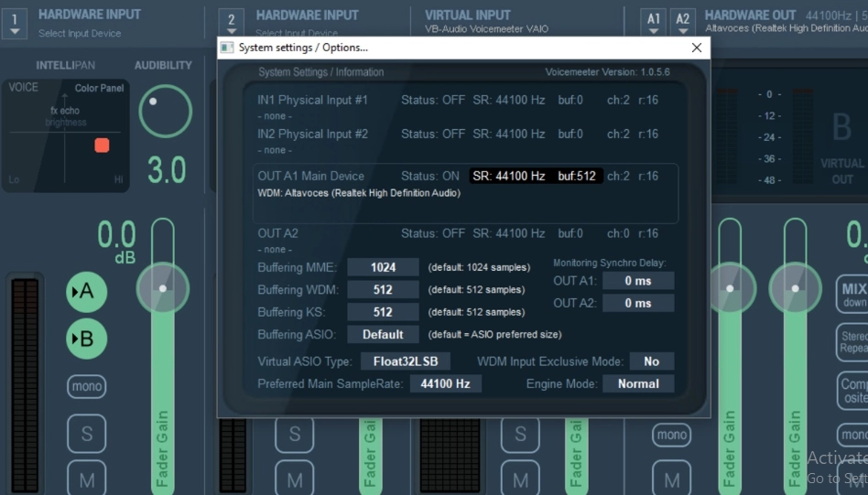868x495 pixels.
Task: Click the Hardware Input 1 gain fader
Action: (163, 288)
